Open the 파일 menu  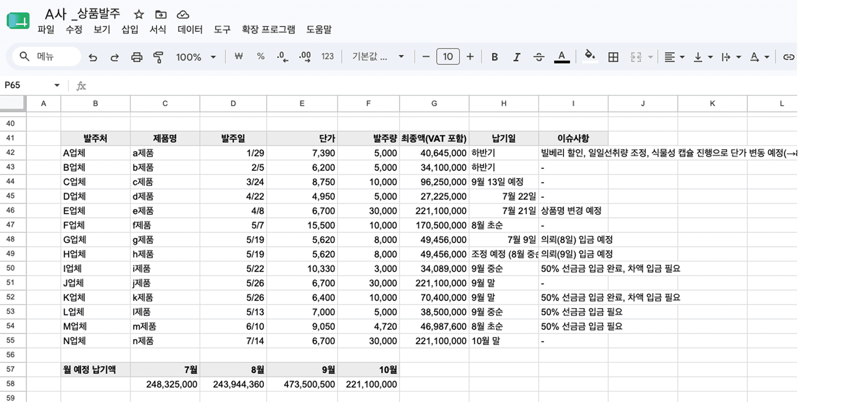[x=46, y=30]
